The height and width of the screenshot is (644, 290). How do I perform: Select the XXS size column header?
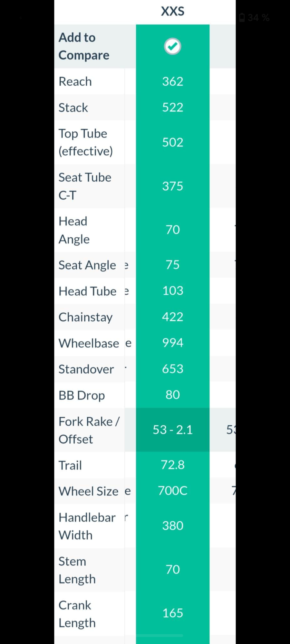[x=173, y=12]
